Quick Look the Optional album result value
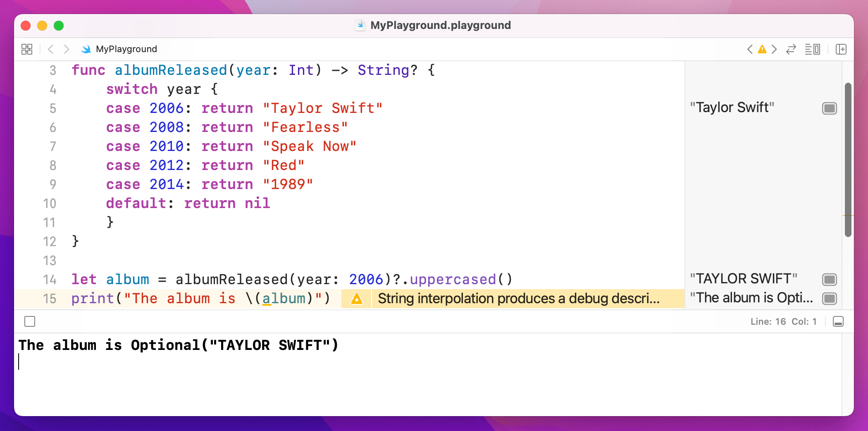Image resolution: width=868 pixels, height=431 pixels. [829, 298]
